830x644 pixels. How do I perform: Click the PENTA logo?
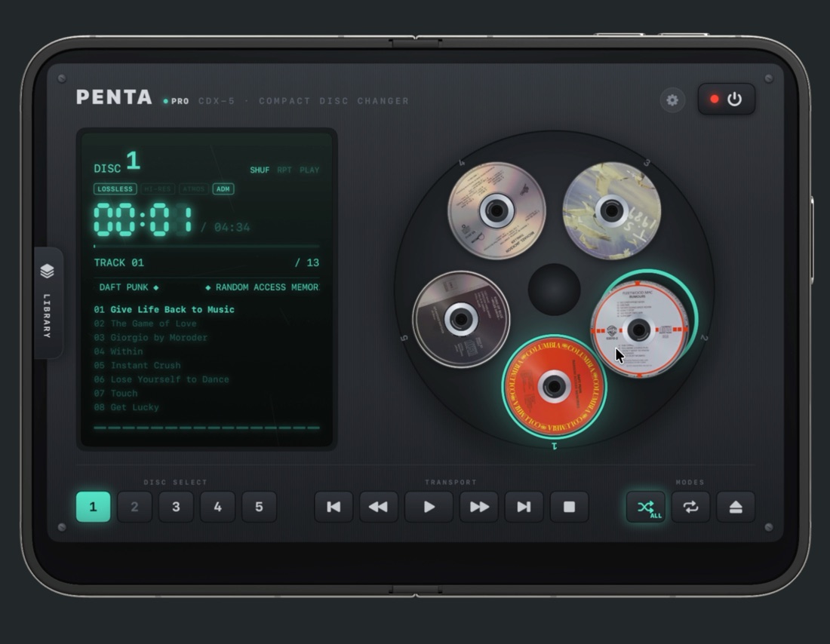115,97
